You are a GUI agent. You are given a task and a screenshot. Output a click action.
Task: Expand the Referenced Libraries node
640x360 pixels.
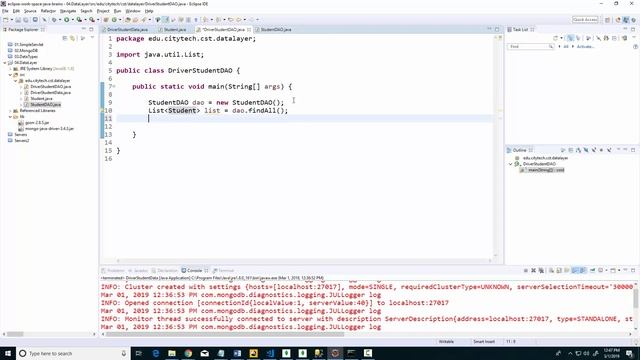pyautogui.click(x=10, y=111)
